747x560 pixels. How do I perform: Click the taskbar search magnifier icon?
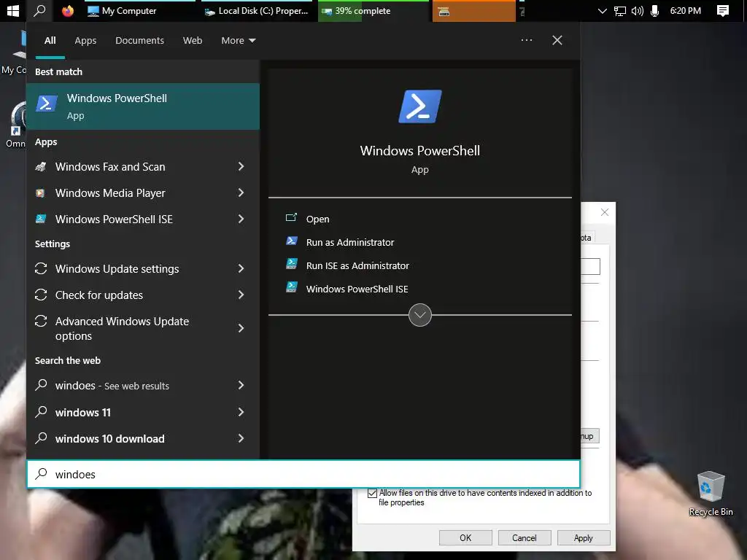point(39,10)
